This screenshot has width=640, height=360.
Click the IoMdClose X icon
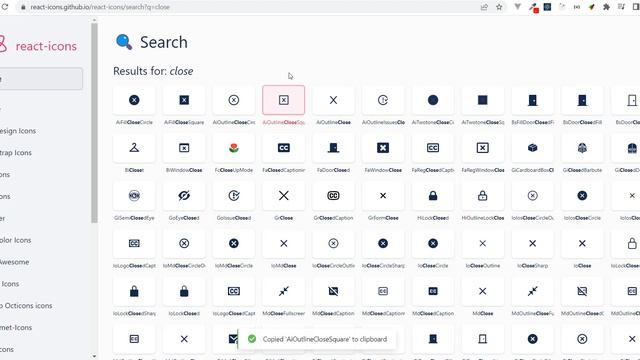284,243
